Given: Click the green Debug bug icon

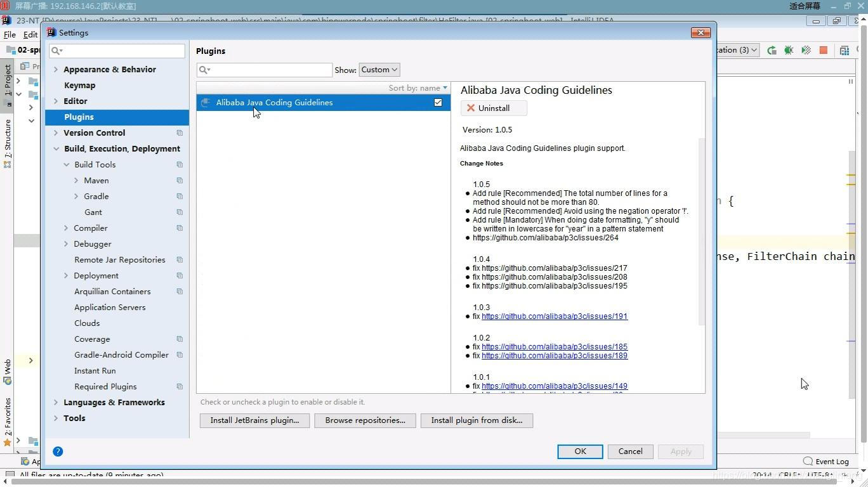Looking at the screenshot, I should pos(789,50).
